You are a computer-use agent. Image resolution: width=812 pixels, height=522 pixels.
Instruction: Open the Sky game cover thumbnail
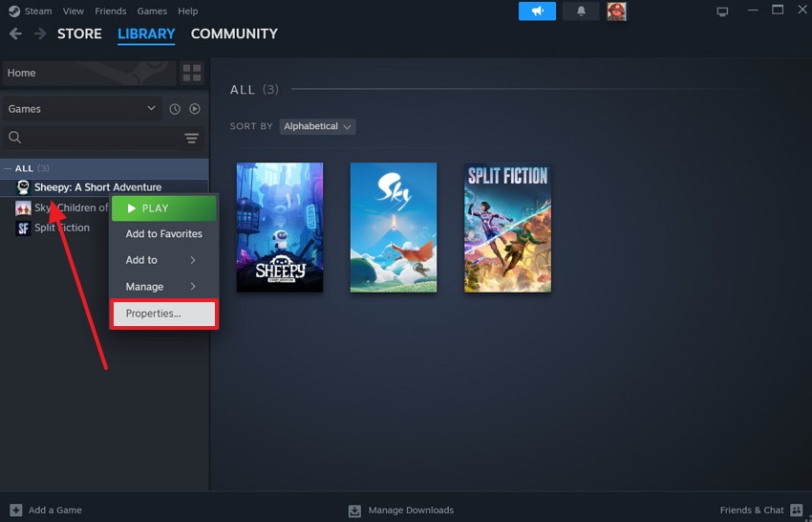394,228
